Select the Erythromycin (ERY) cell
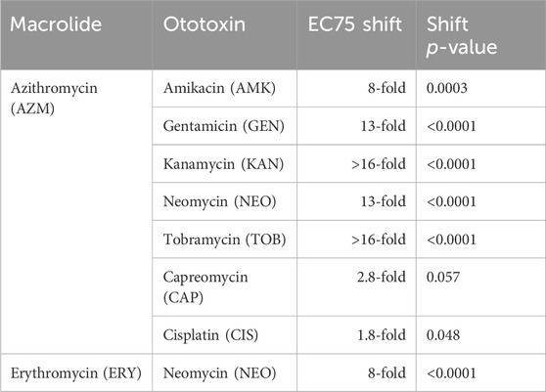Image resolution: width=546 pixels, height=392 pixels. (x=76, y=372)
